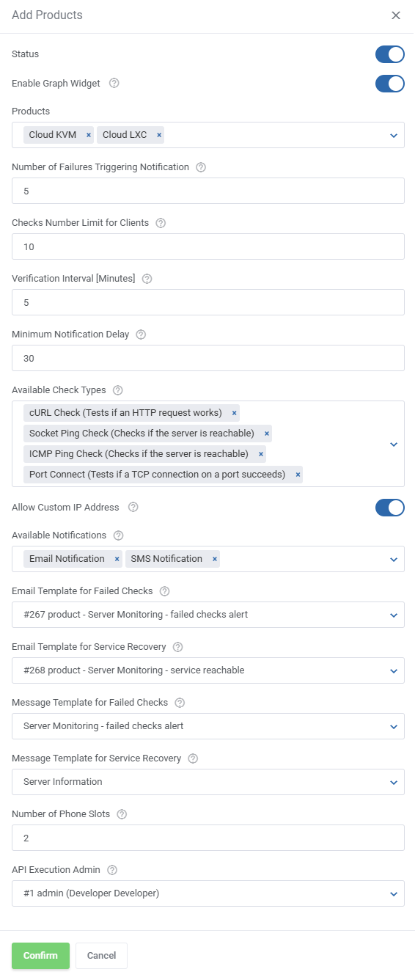415x980 pixels.
Task: Click Verification Interval minutes input
Action: [208, 302]
